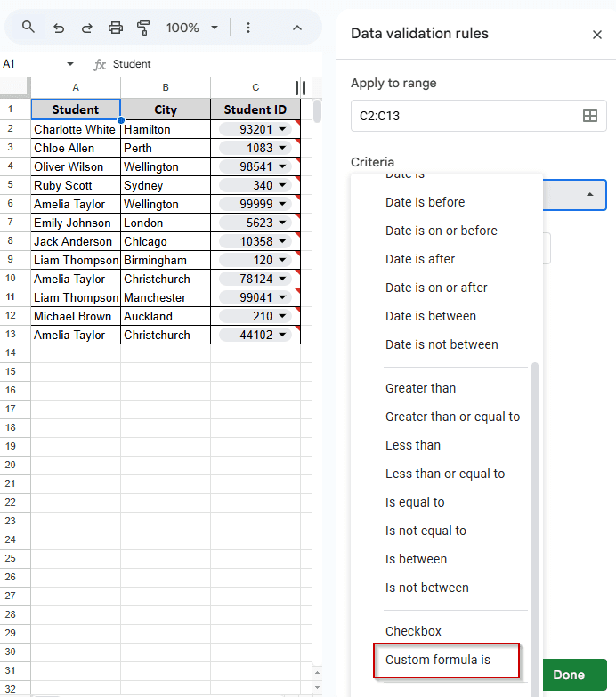Open dropdown arrow for Student ID 44102

point(282,335)
